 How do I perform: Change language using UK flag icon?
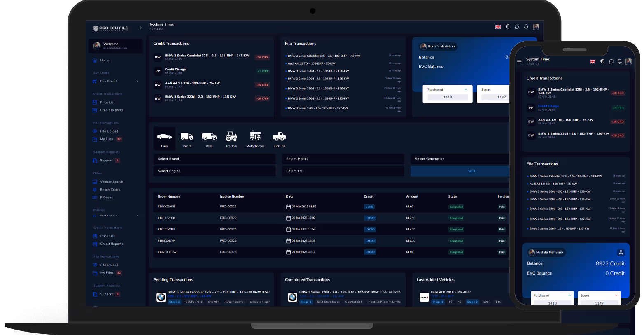pyautogui.click(x=498, y=27)
